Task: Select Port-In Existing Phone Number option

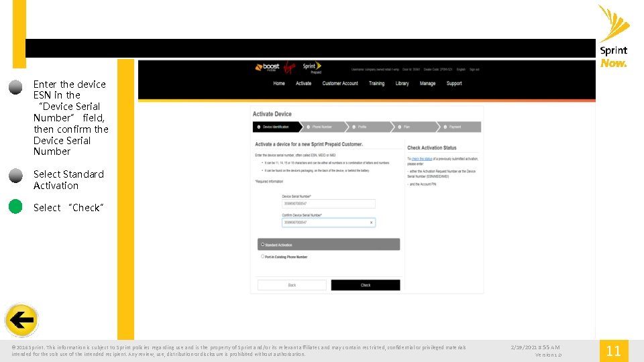Action: pos(262,257)
